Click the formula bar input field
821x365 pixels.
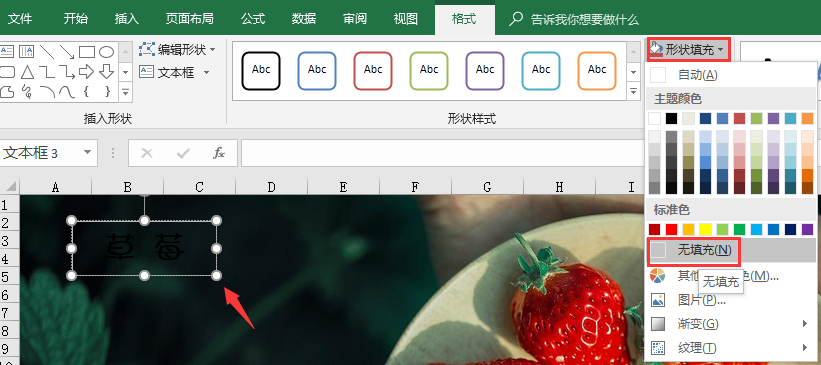coord(442,153)
